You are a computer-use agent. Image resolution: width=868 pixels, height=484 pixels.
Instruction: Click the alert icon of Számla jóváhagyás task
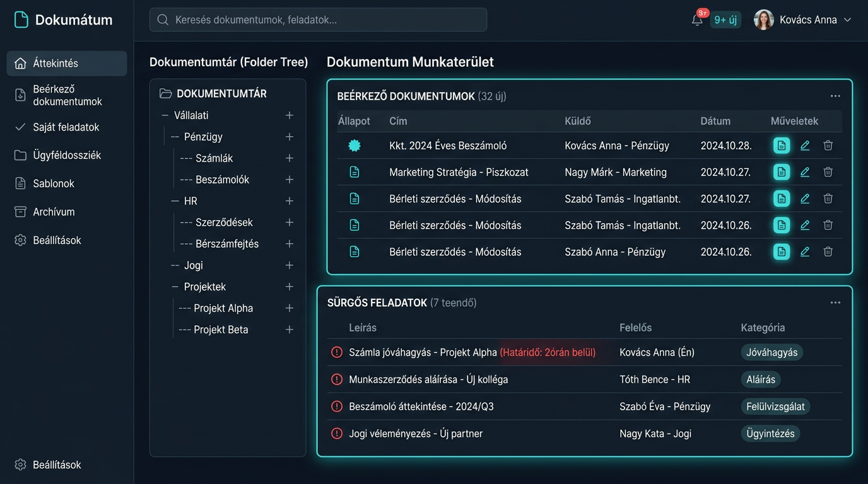337,352
